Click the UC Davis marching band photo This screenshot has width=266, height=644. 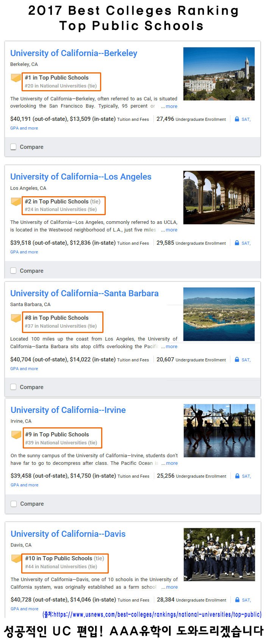[219, 554]
